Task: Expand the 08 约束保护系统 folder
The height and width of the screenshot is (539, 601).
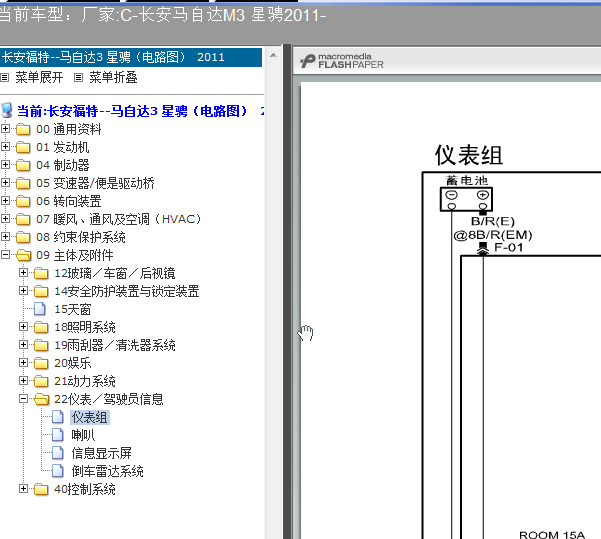Action: (x=5, y=237)
